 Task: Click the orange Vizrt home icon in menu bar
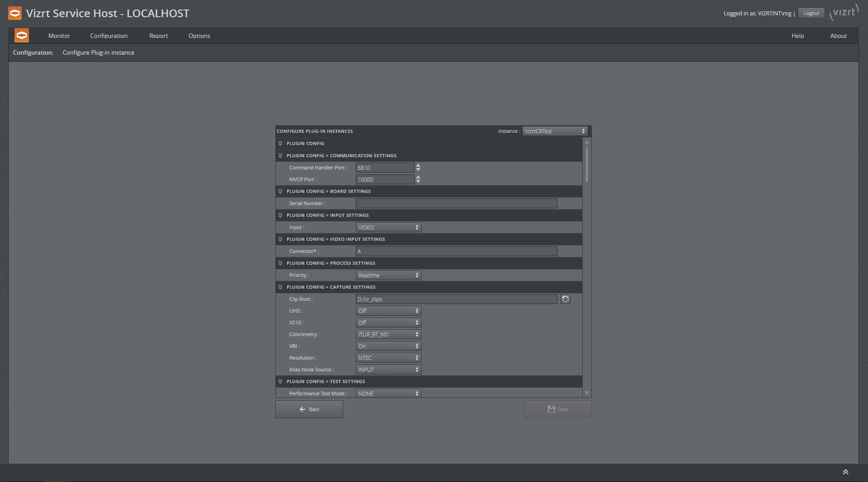click(22, 35)
